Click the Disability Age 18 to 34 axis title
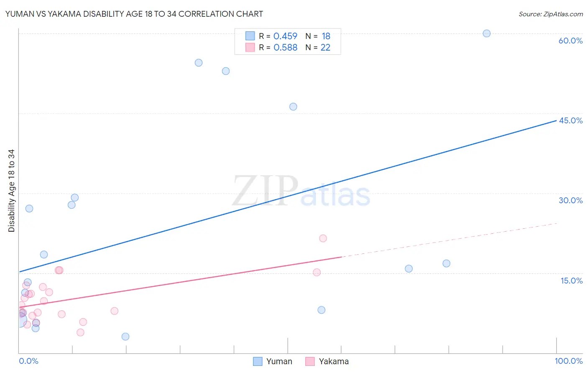 [11, 191]
